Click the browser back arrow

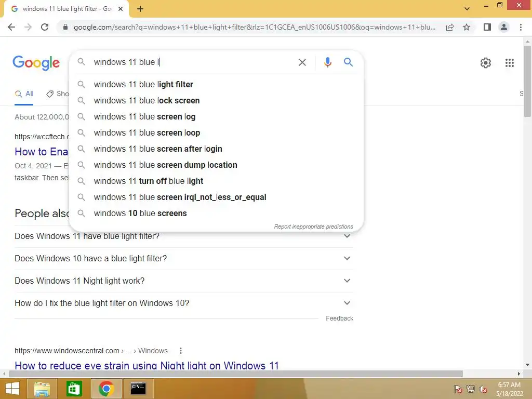coord(11,27)
